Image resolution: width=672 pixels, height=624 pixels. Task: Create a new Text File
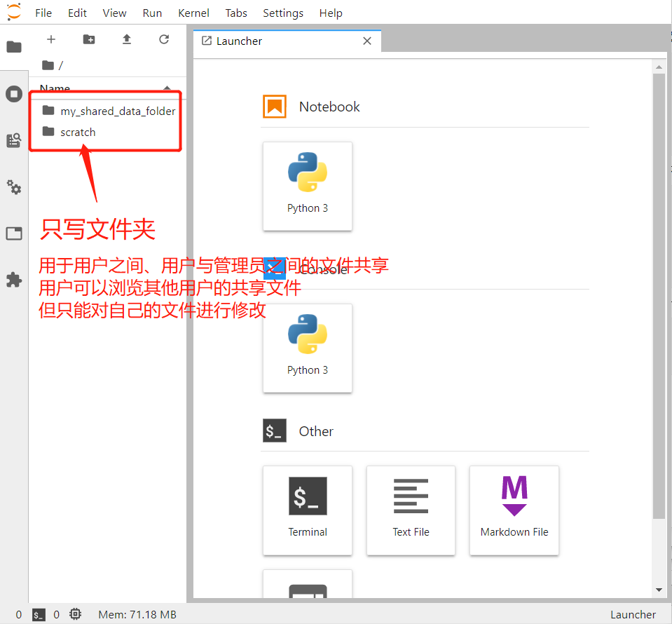pos(411,510)
